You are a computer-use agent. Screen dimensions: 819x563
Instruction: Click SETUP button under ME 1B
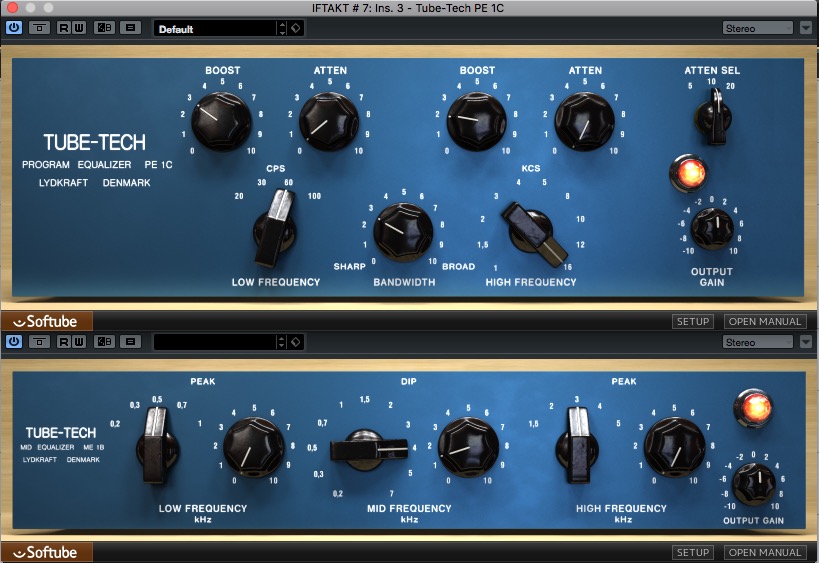pyautogui.click(x=693, y=552)
